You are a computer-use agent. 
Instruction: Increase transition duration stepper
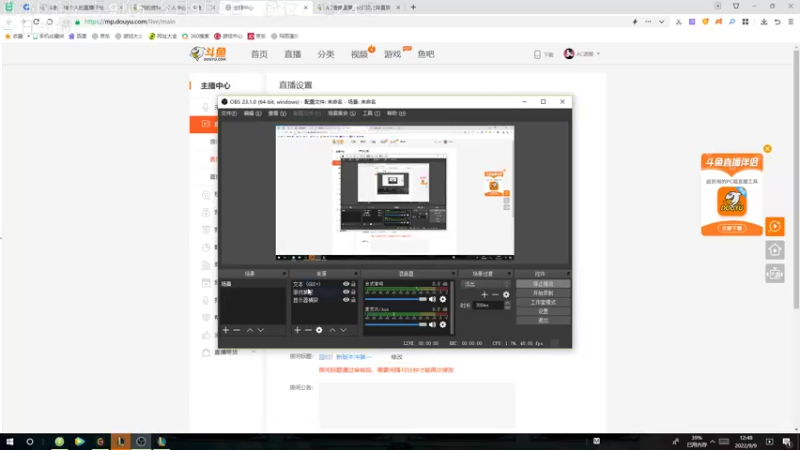pos(507,303)
